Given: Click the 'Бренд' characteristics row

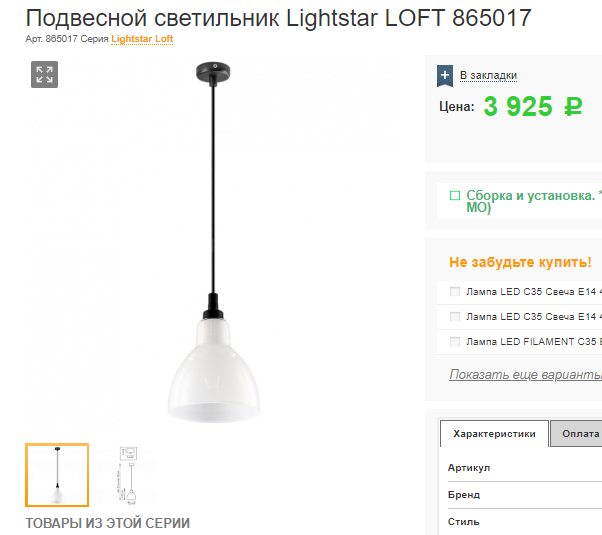Looking at the screenshot, I should point(525,495).
